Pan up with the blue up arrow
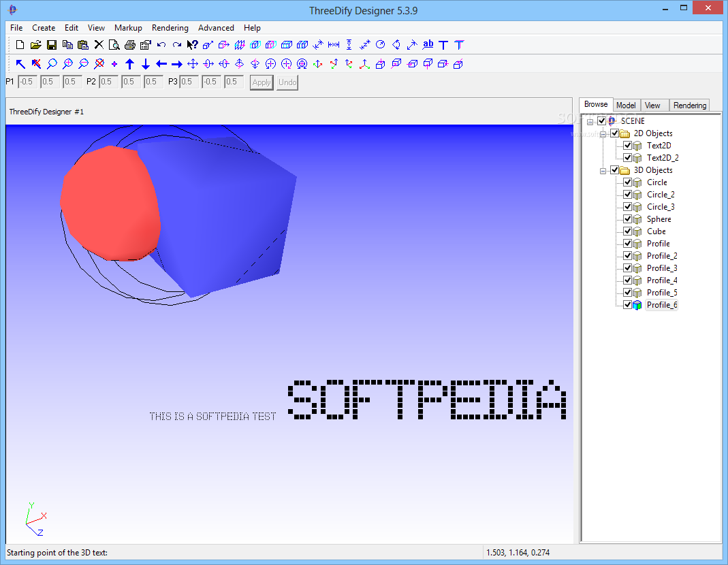The width and height of the screenshot is (728, 565). pos(130,64)
